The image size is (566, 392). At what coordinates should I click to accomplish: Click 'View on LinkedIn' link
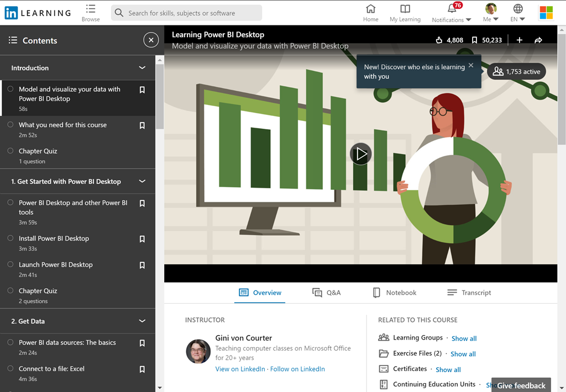click(240, 369)
